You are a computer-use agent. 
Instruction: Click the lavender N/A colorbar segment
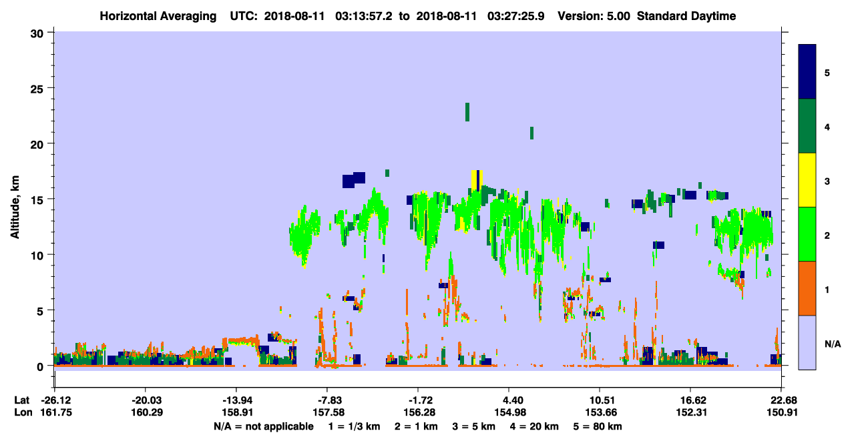click(x=807, y=342)
